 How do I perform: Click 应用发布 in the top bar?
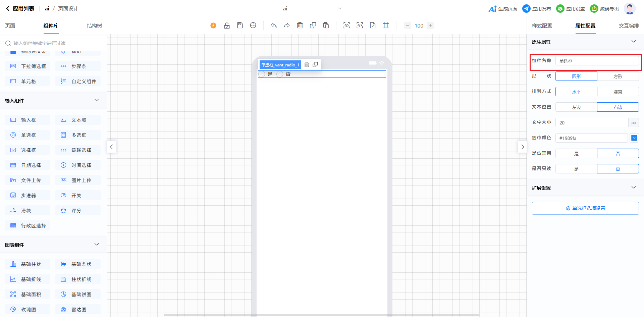pyautogui.click(x=537, y=9)
